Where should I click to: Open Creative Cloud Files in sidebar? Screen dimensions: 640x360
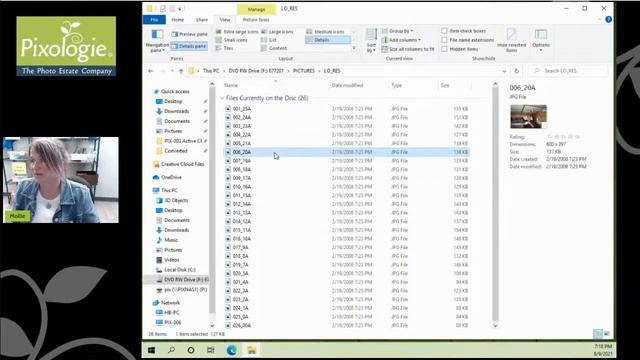[178, 164]
